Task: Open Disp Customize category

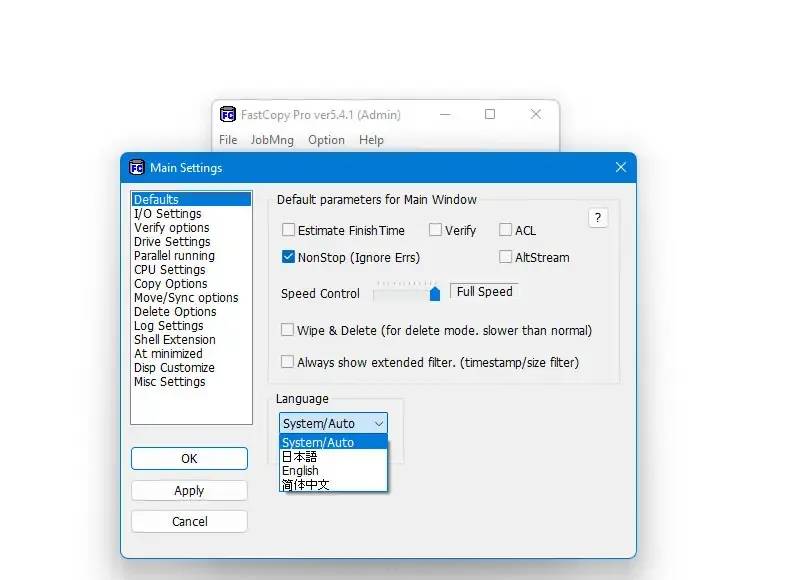Action: click(191, 368)
